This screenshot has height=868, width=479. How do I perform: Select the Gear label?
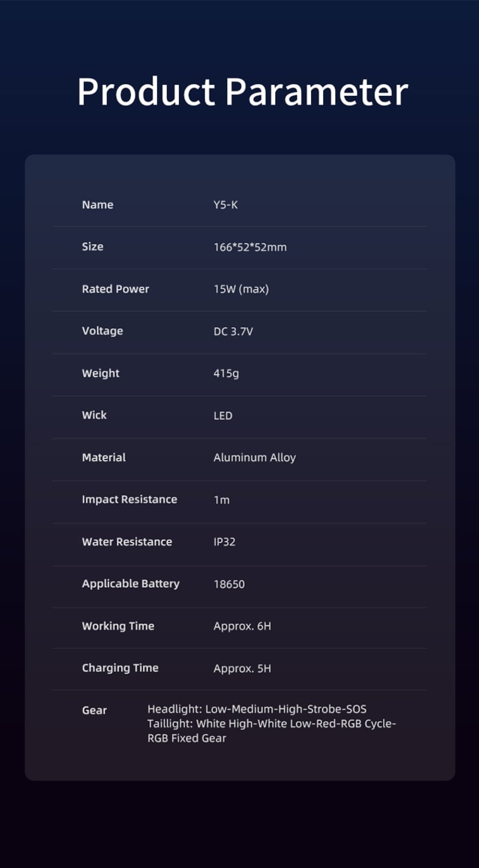pos(94,710)
